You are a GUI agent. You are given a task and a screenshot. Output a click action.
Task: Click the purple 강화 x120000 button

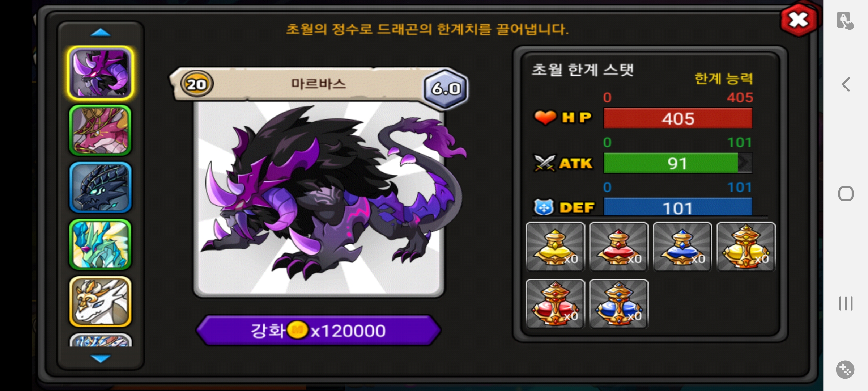318,330
